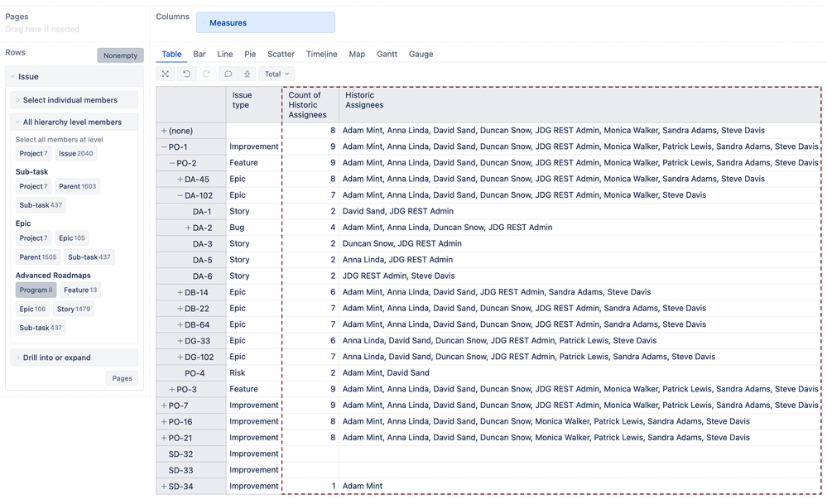This screenshot has height=504, width=827.
Task: Select Parent 1505 level under Epic
Action: point(38,257)
